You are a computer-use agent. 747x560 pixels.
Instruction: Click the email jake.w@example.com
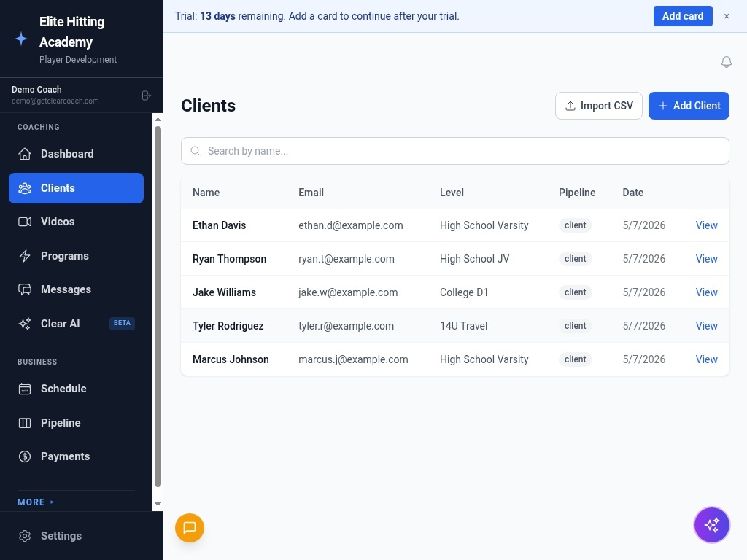tap(348, 292)
